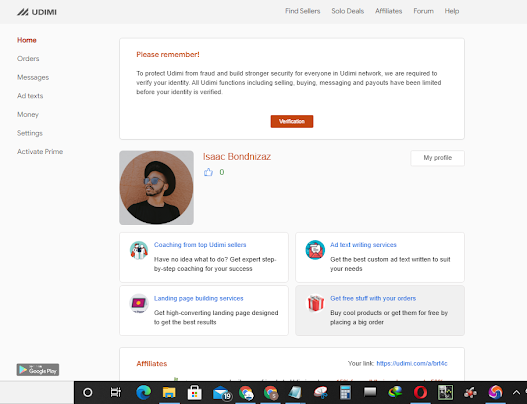527x404 pixels.
Task: Show hidden system tray icons
Action: coord(516,392)
